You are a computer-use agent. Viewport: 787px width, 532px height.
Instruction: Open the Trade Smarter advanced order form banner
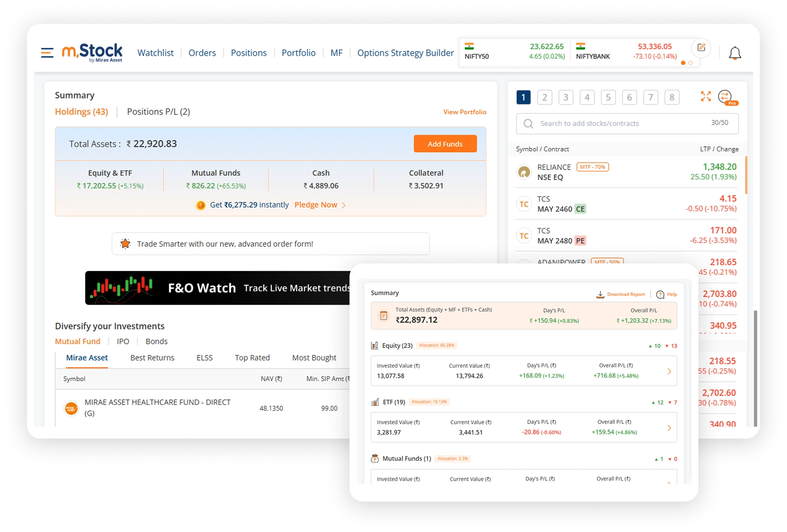tap(270, 244)
